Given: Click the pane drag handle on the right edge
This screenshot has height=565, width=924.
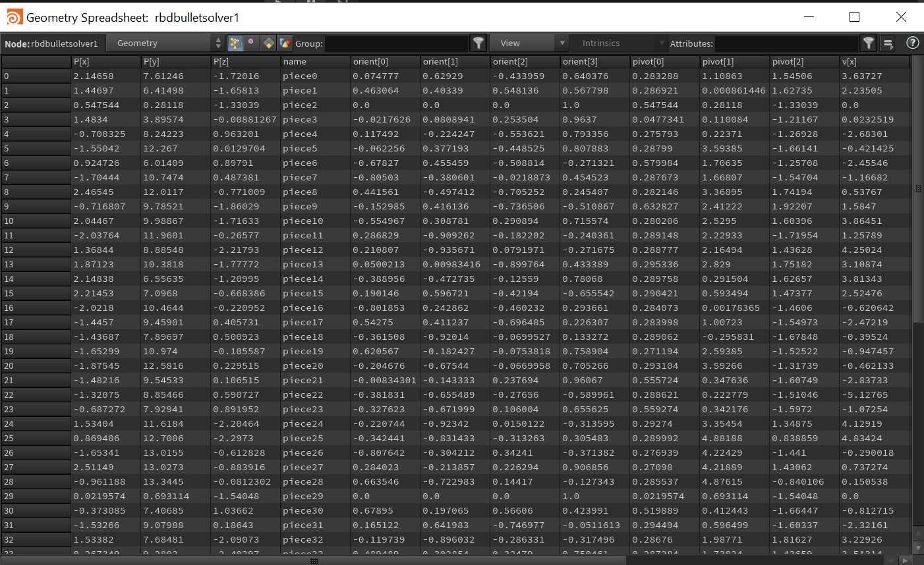Looking at the screenshot, I should coord(917,189).
